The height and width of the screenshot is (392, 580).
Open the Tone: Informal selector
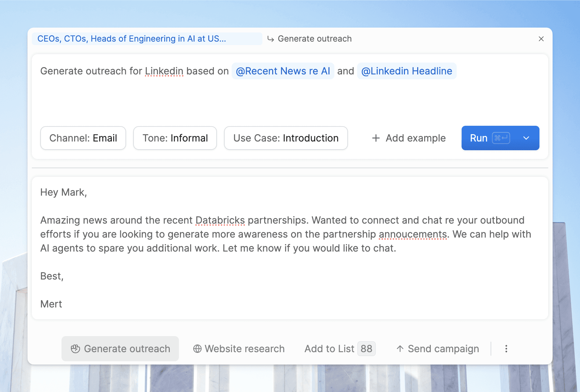tap(175, 138)
